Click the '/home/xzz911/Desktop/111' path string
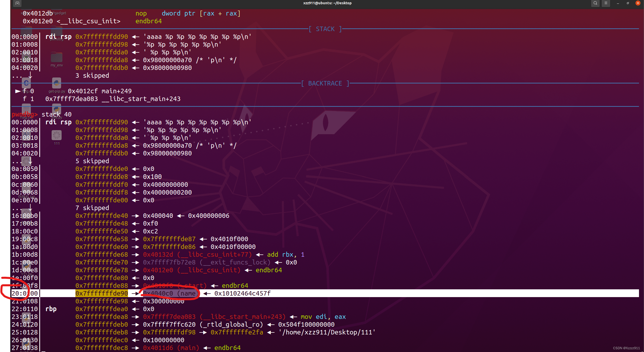Screen dimensions: 644x352 (327, 332)
